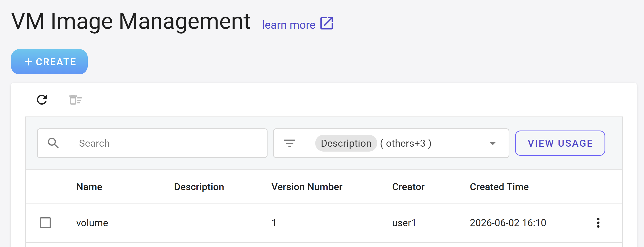Image resolution: width=644 pixels, height=247 pixels.
Task: Click the VIEW USAGE button
Action: pos(560,143)
